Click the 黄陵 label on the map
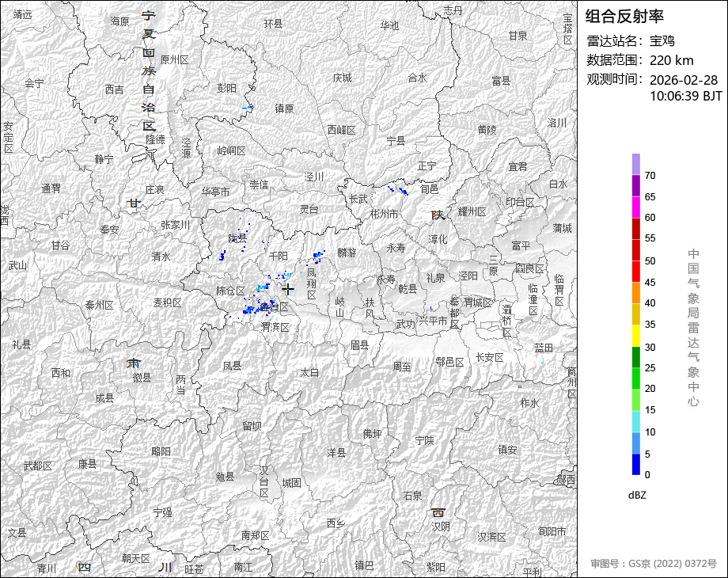Screen dimensions: 728x578 coord(487,130)
